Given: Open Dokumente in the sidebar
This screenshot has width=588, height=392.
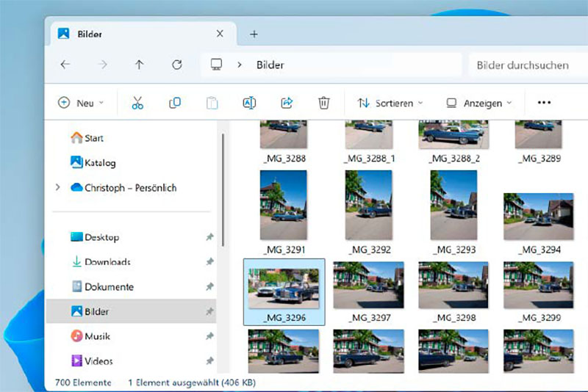Looking at the screenshot, I should (x=102, y=287).
